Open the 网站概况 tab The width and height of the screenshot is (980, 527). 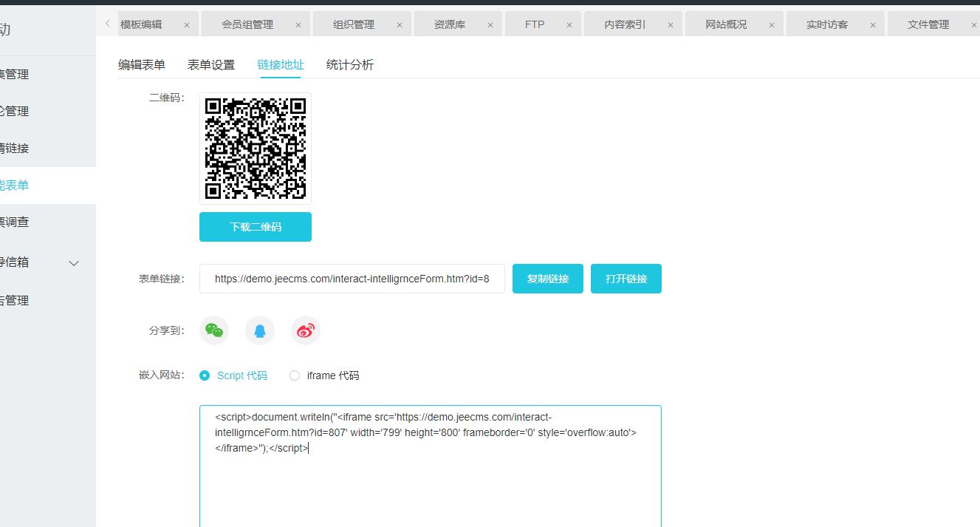pyautogui.click(x=726, y=24)
